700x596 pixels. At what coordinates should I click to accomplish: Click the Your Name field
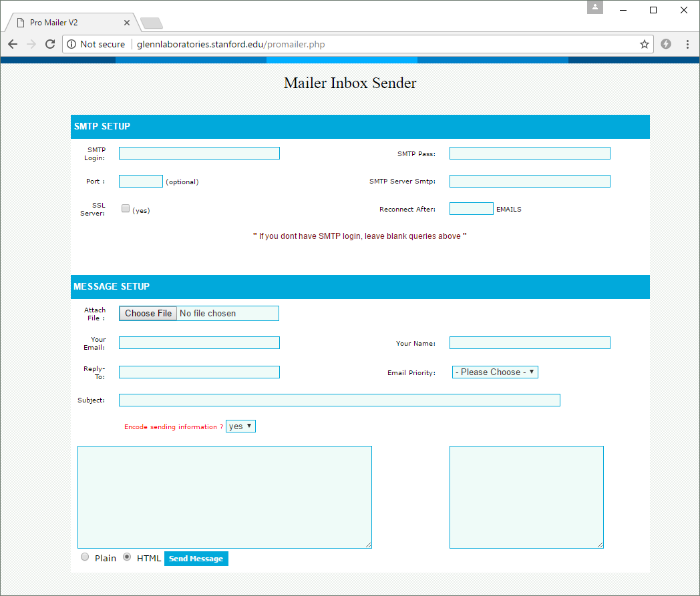530,342
